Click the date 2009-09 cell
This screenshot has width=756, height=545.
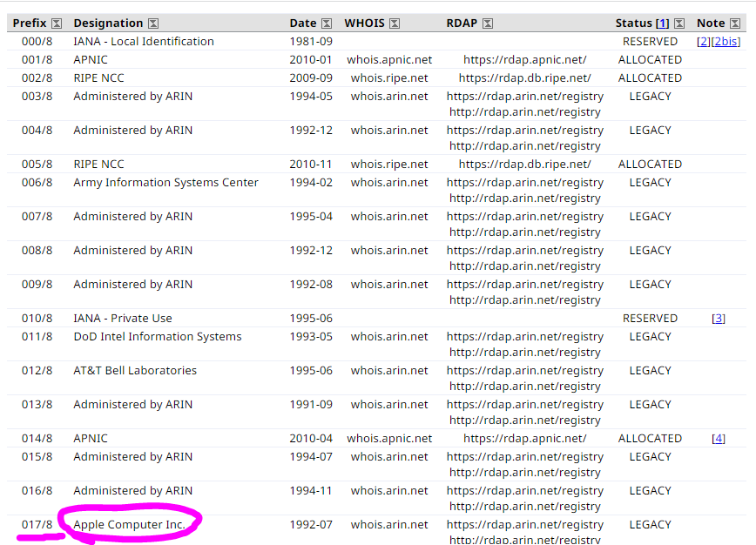click(311, 78)
